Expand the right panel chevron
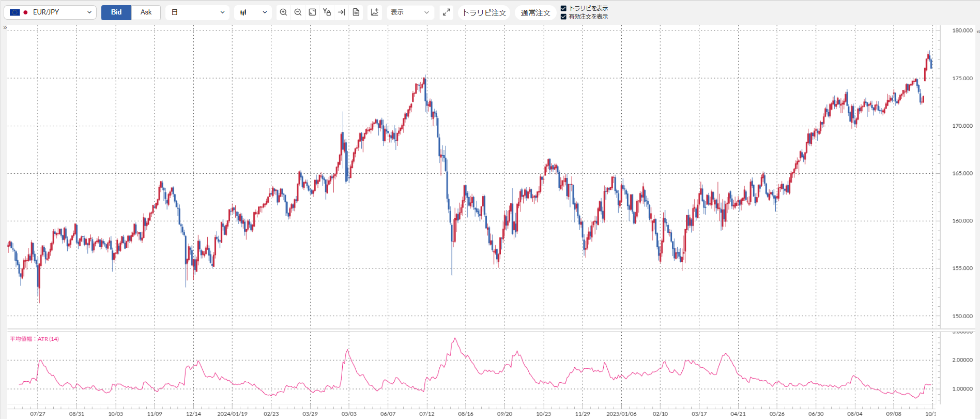The width and height of the screenshot is (980, 419). point(978,32)
